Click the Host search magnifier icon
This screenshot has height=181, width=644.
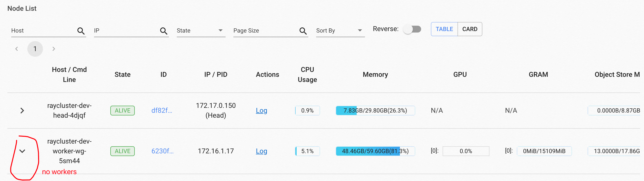(81, 31)
